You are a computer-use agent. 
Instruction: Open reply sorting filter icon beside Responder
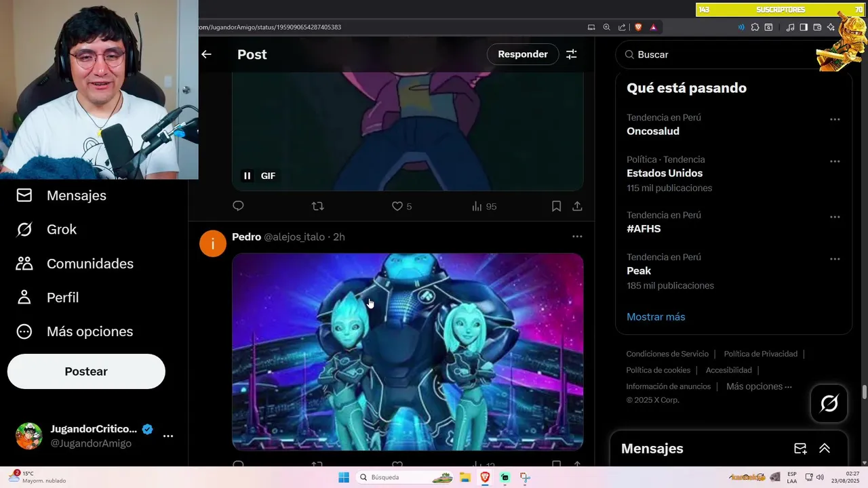[572, 54]
